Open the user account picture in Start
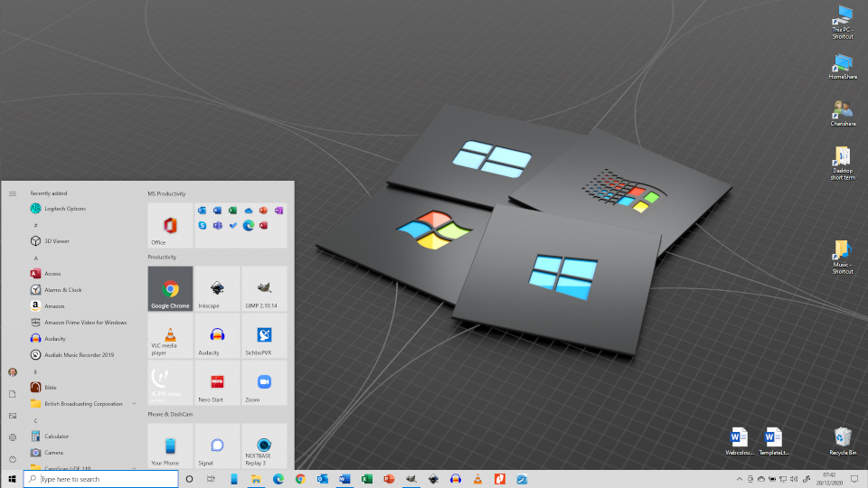Screen dimensions: 868x488 click(x=12, y=372)
